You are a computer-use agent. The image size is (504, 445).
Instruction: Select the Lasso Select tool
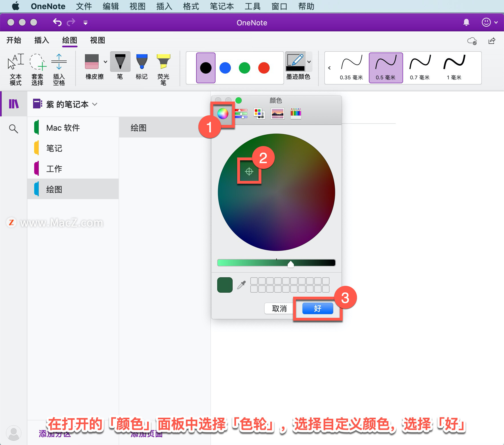click(x=37, y=69)
